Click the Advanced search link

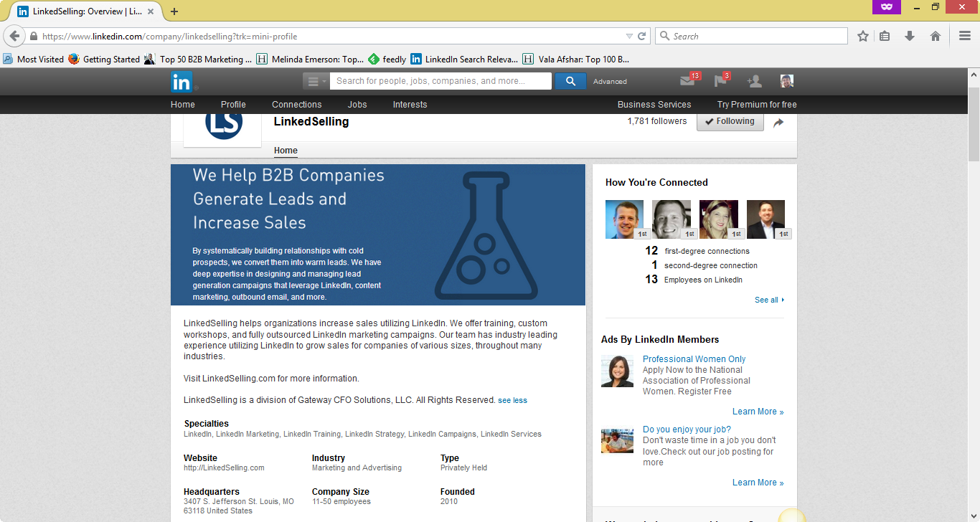click(610, 82)
